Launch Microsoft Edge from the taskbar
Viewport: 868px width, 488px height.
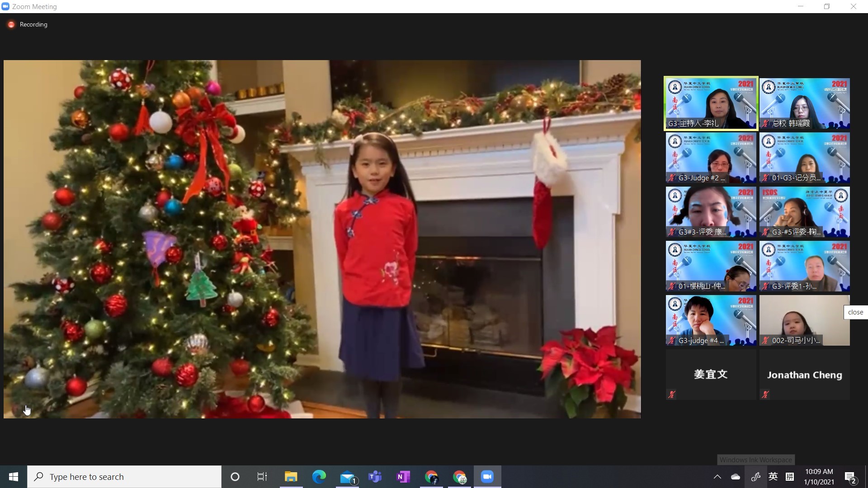[319, 477]
